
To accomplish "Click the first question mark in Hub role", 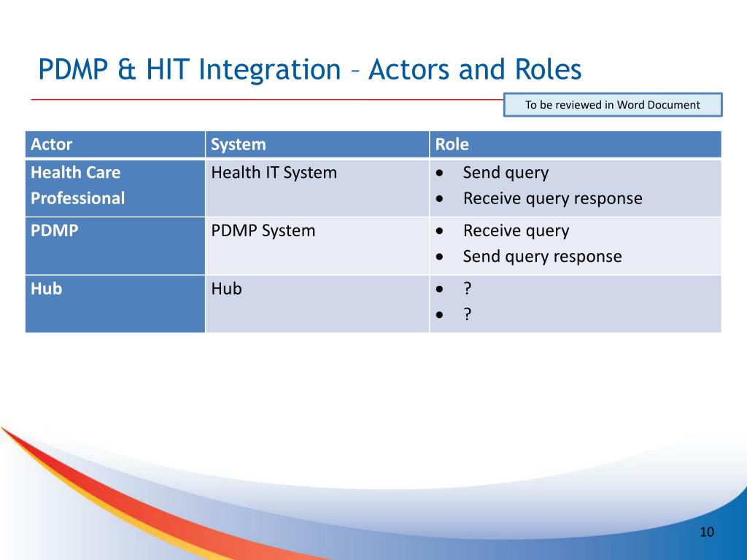I will (468, 289).
